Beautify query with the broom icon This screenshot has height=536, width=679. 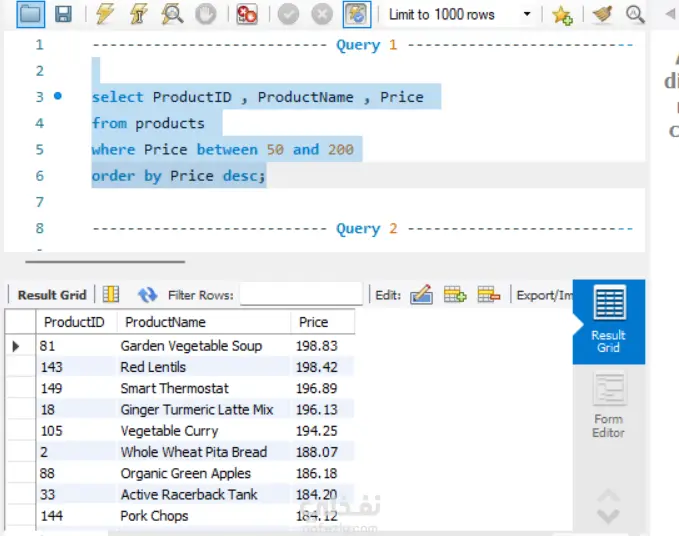(602, 14)
